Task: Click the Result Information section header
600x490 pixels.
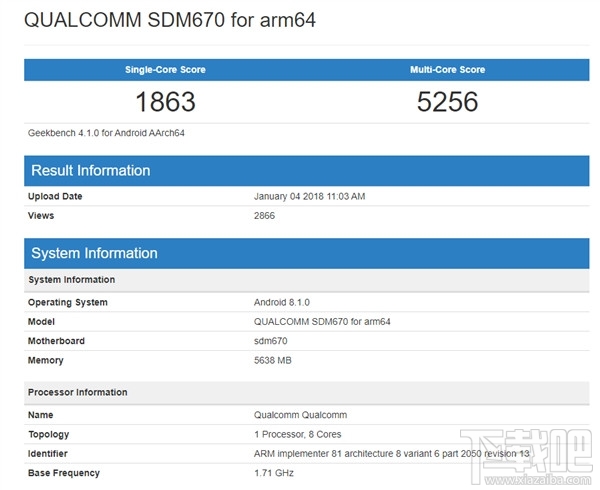Action: (307, 171)
